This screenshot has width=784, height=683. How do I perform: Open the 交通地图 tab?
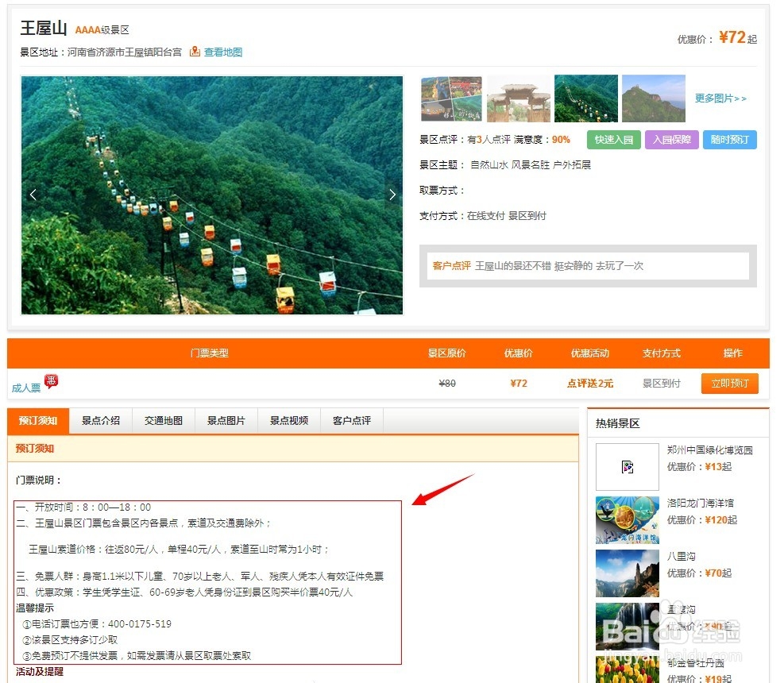(163, 420)
